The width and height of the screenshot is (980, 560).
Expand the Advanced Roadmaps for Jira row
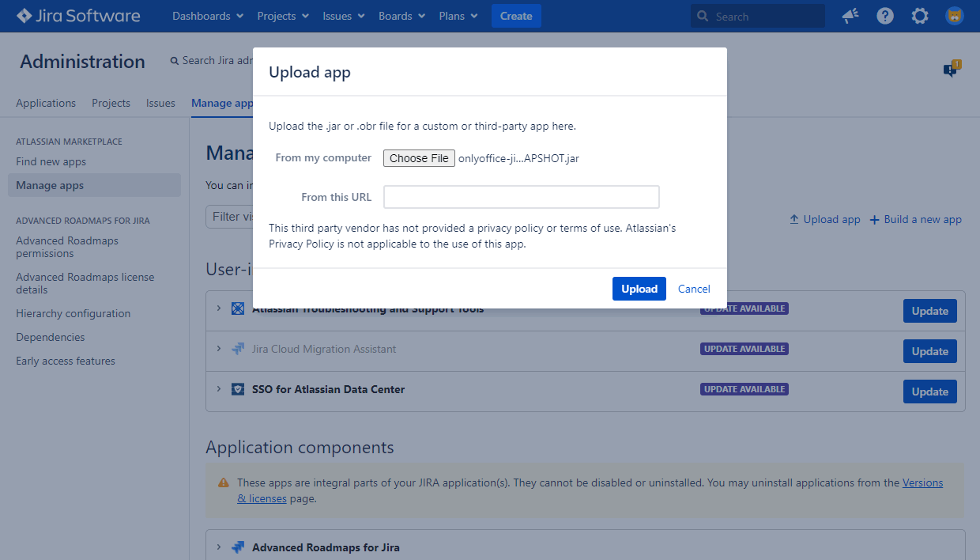pos(219,547)
